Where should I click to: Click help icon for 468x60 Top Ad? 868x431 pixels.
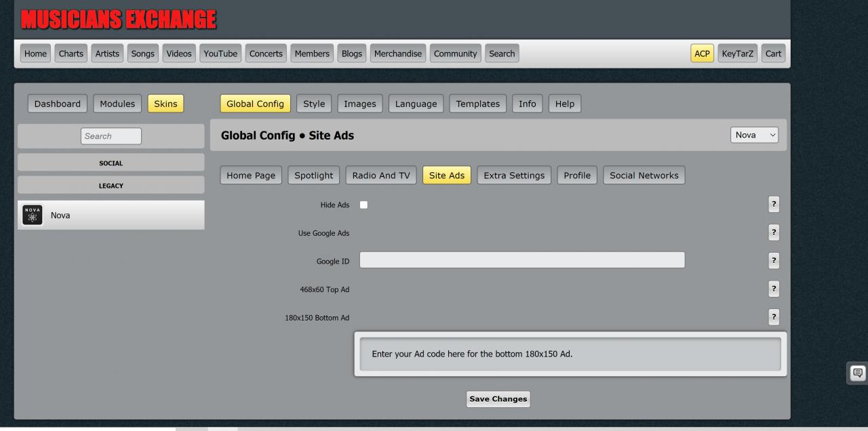[774, 289]
